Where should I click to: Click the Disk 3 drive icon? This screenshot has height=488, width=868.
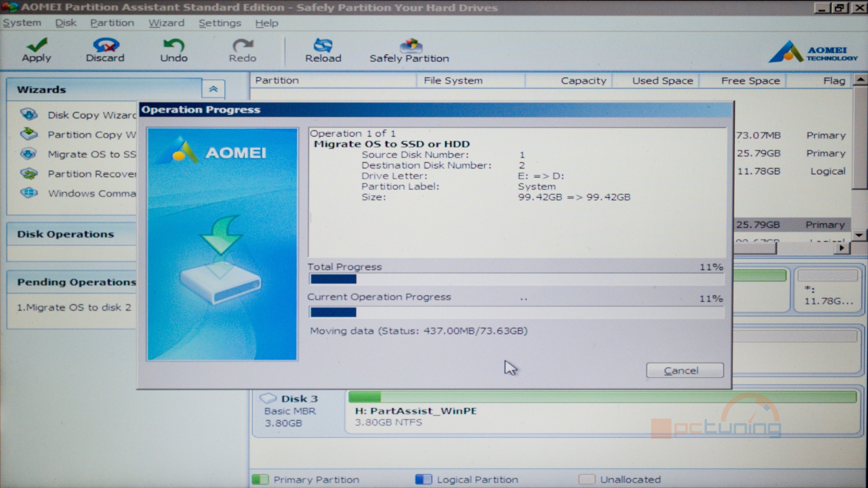click(x=268, y=398)
